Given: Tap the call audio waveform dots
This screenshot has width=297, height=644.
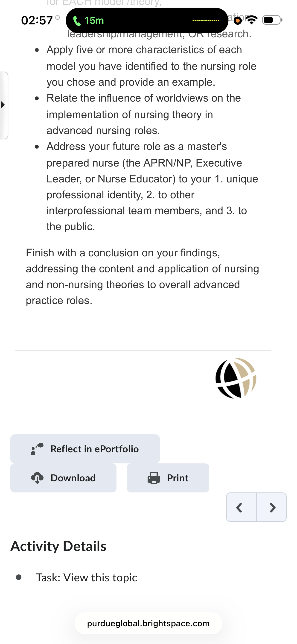Looking at the screenshot, I should point(206,20).
